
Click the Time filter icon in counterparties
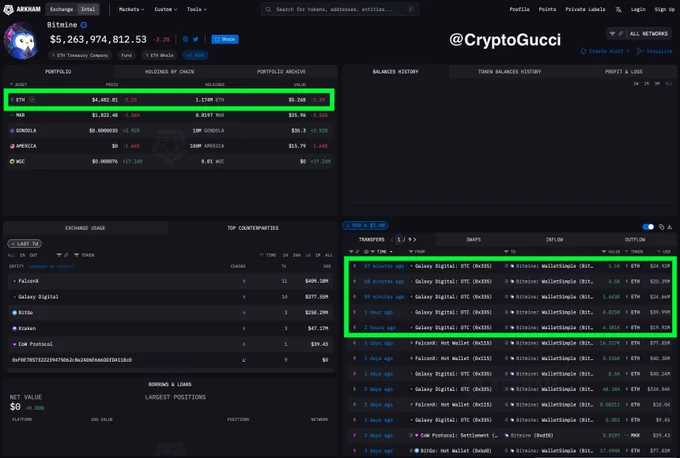(x=262, y=255)
